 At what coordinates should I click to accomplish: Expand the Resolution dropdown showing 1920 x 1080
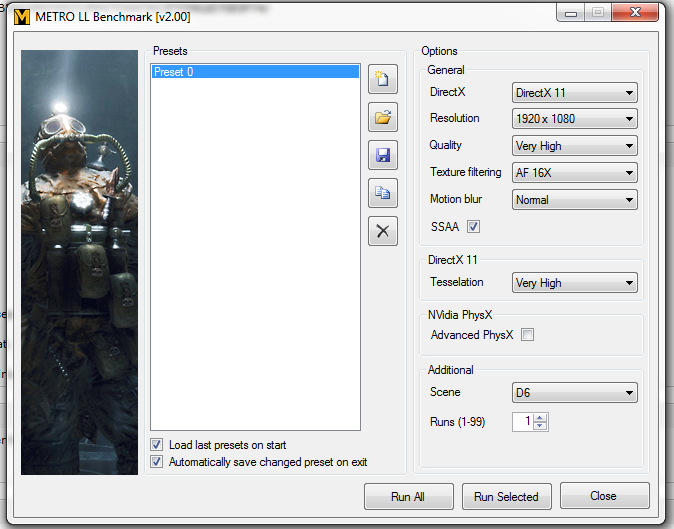574,119
